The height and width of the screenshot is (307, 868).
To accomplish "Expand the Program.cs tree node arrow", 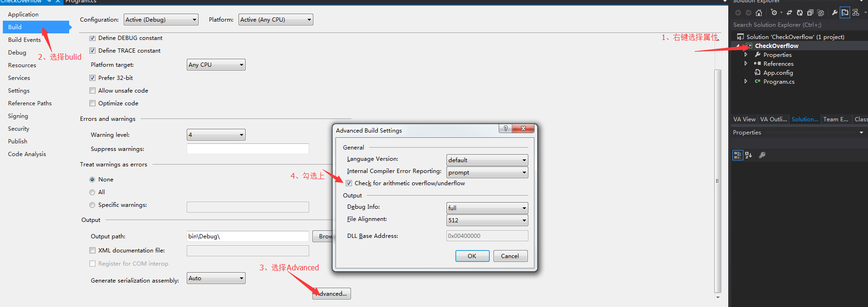I will pos(746,81).
